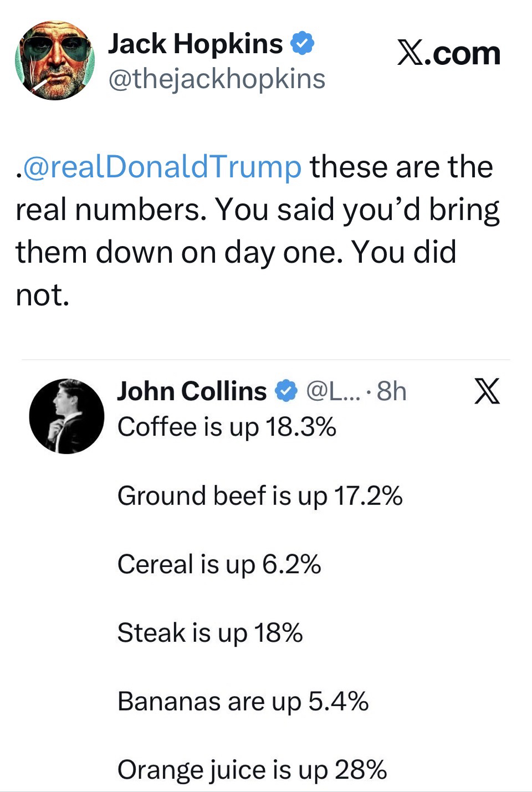Click Jack Hopkins' profile avatar
Image resolution: width=532 pixels, height=792 pixels.
54,60
